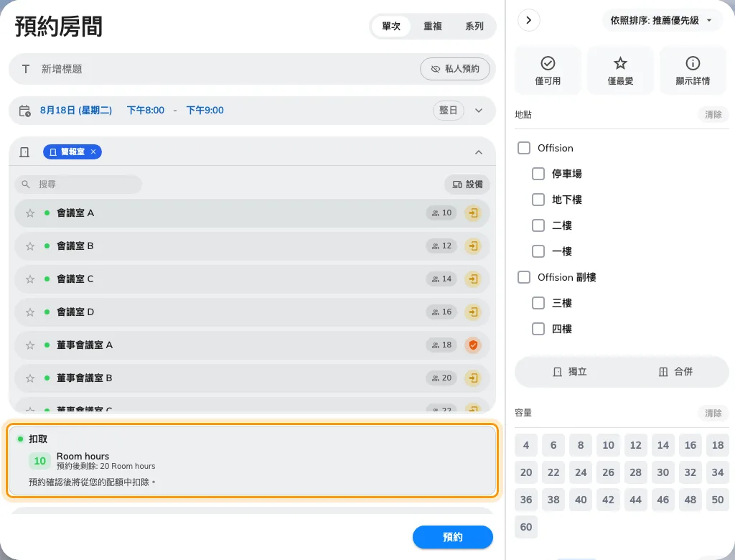Image resolution: width=735 pixels, height=560 pixels.
Task: Click the enter icon for 會議室 B
Action: [x=473, y=246]
